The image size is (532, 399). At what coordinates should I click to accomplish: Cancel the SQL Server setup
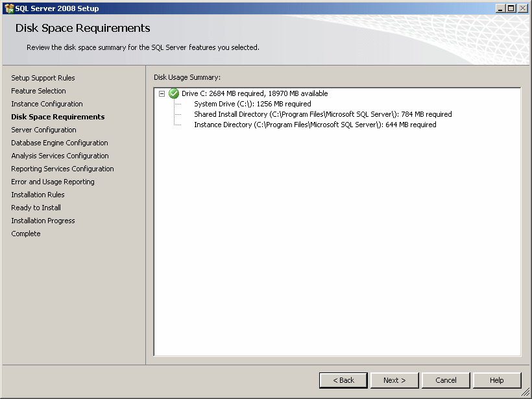pos(446,380)
